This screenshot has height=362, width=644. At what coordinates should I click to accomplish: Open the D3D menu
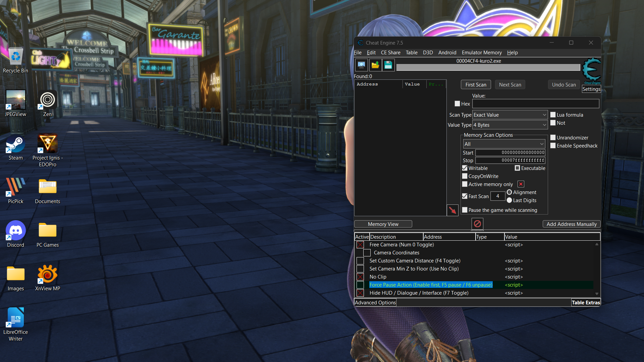coord(428,52)
